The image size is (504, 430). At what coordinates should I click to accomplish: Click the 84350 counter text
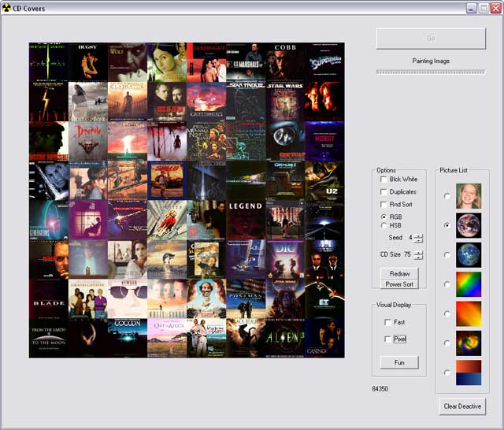[380, 389]
